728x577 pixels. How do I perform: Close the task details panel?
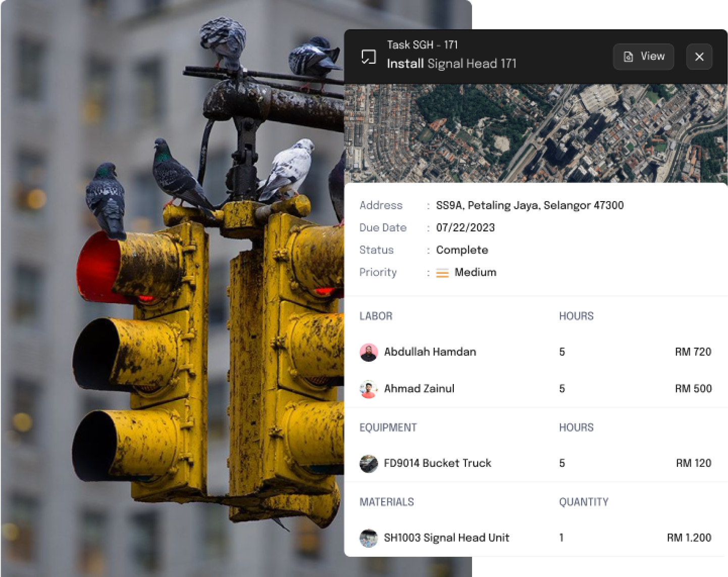tap(699, 57)
